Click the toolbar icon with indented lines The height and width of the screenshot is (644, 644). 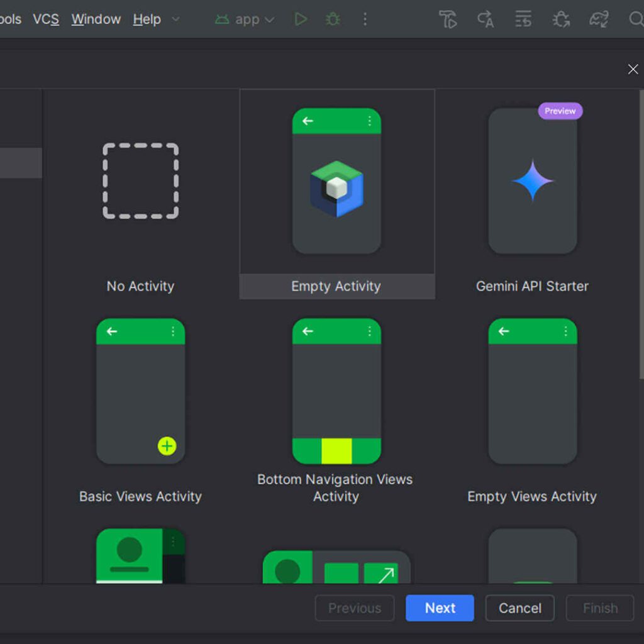(523, 19)
